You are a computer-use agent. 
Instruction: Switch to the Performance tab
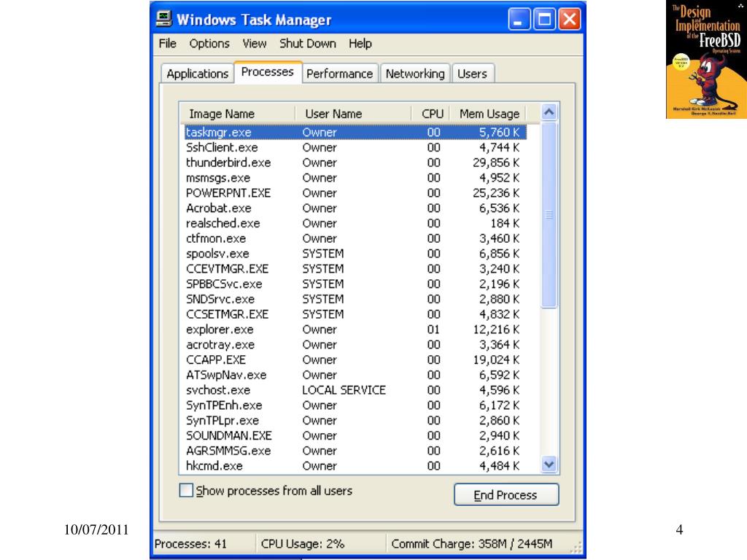[x=339, y=74]
